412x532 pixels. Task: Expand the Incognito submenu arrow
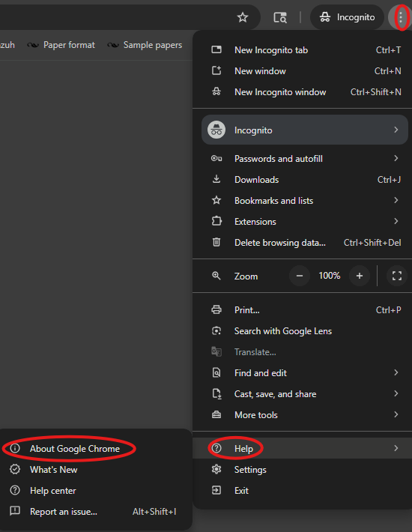[396, 130]
